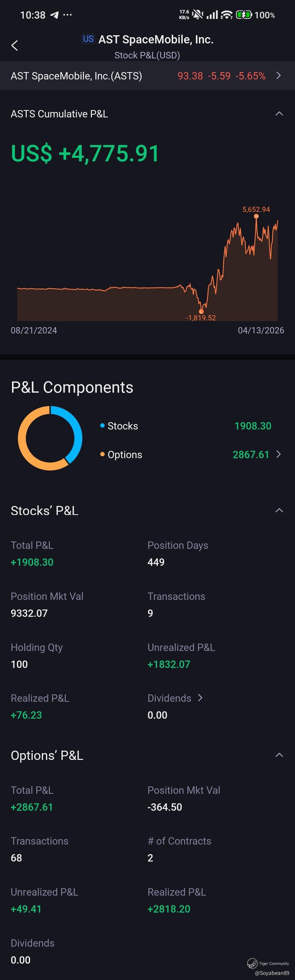Image resolution: width=295 pixels, height=980 pixels.
Task: Tap the Wi-Fi status icon
Action: pos(226,15)
